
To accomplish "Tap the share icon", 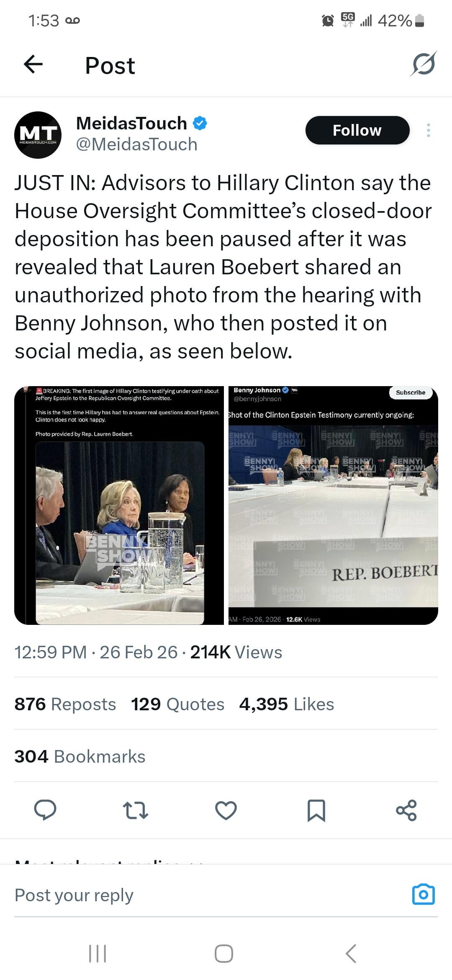I will [406, 810].
